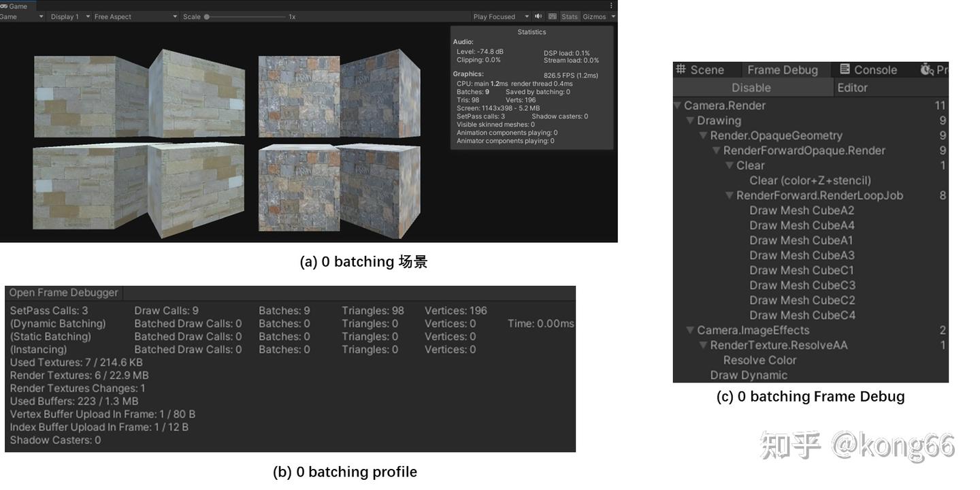Open the Console panel via its icon
This screenshot has height=490, width=980.
(846, 69)
